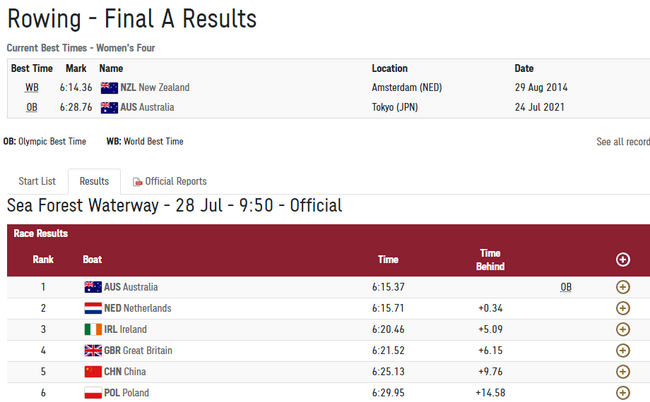Image resolution: width=650 pixels, height=402 pixels.
Task: Expand all rows using header plus icon
Action: pos(622,259)
